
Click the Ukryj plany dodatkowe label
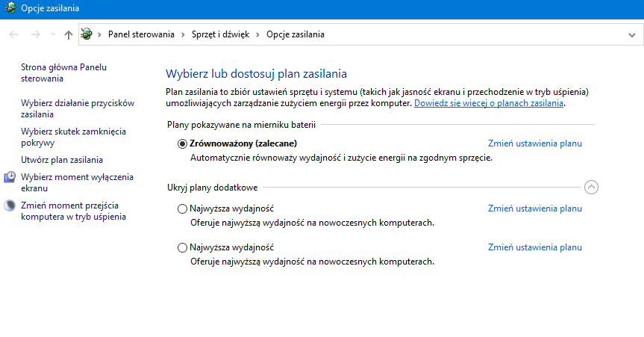tap(213, 188)
